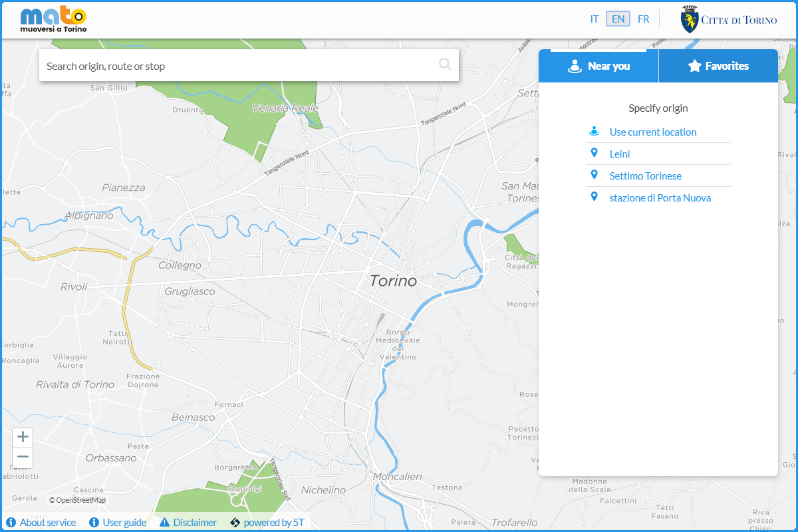Open the User guide link
798x532 pixels.
[124, 523]
